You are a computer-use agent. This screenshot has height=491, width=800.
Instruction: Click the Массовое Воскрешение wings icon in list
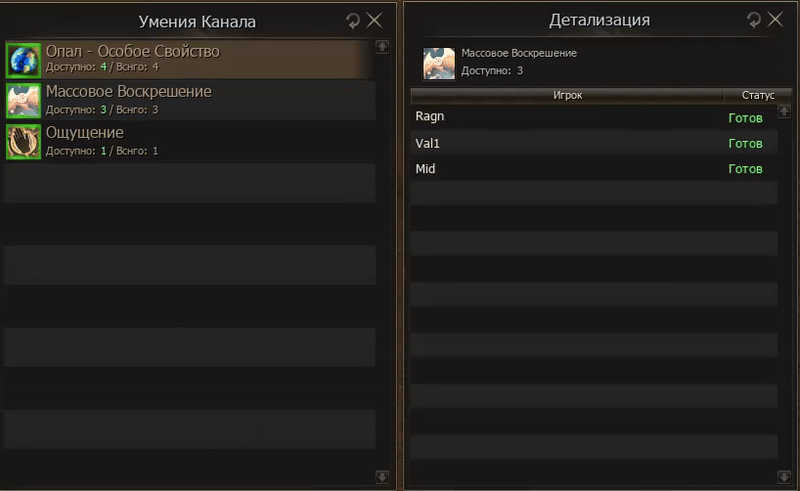[23, 101]
